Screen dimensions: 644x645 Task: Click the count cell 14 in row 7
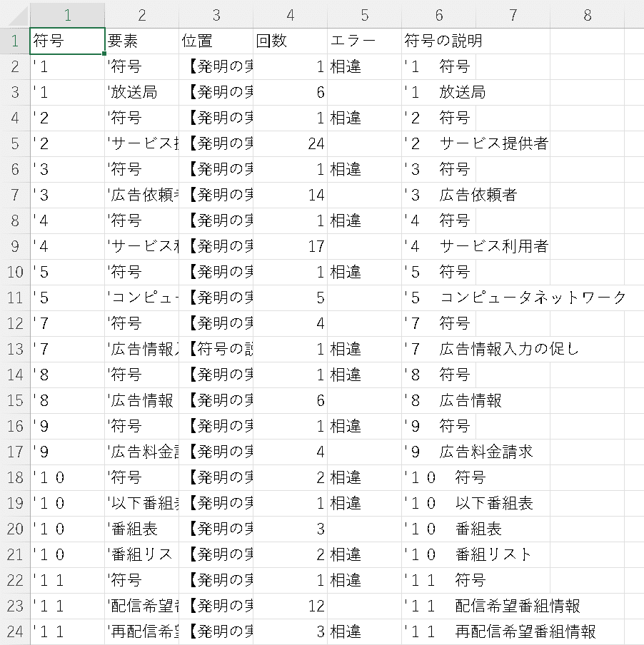(x=291, y=195)
